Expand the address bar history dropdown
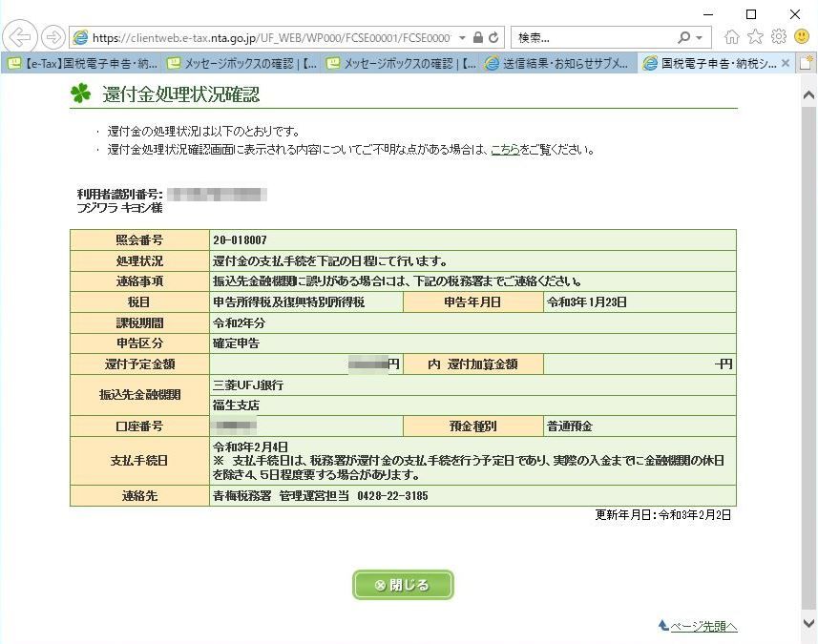 pyautogui.click(x=462, y=37)
